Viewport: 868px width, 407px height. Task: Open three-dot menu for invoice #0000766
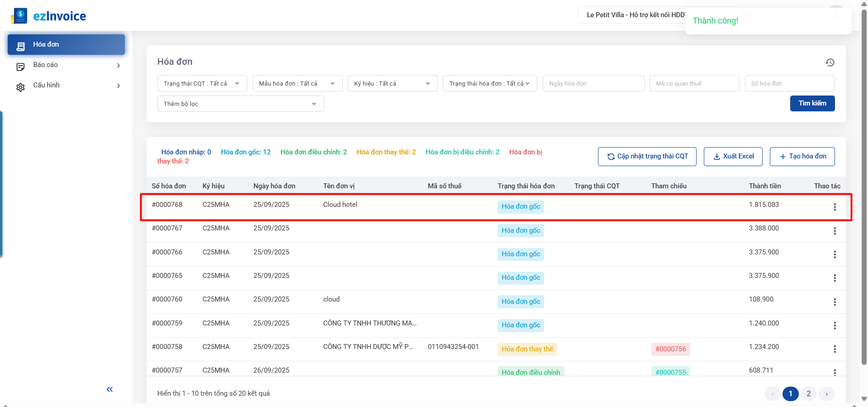[x=835, y=254]
